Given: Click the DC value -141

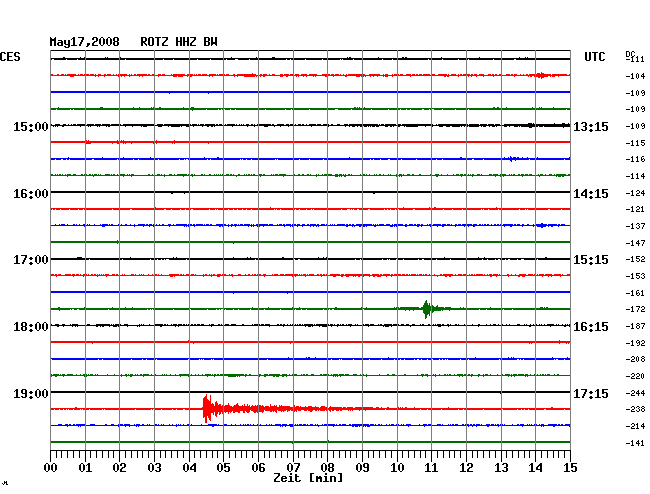Looking at the screenshot, I should tap(635, 443).
